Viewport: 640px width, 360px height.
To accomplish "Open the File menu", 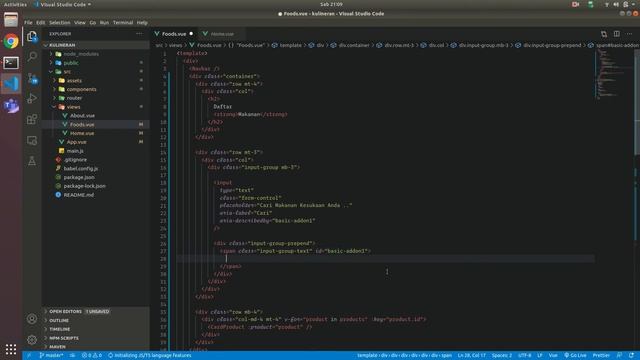I will tap(28, 22).
